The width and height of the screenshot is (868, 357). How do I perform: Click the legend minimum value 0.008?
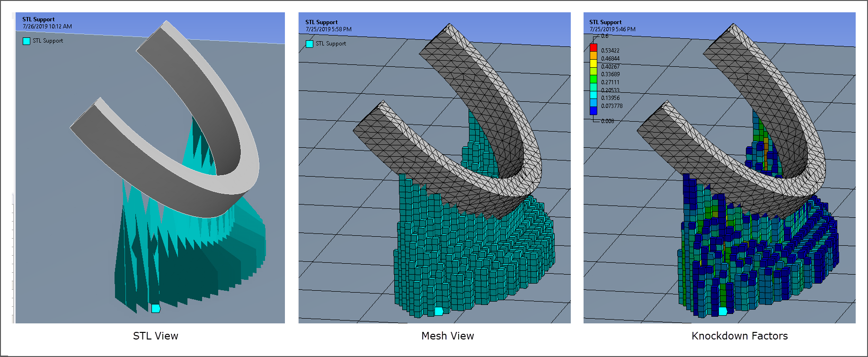[x=607, y=121]
